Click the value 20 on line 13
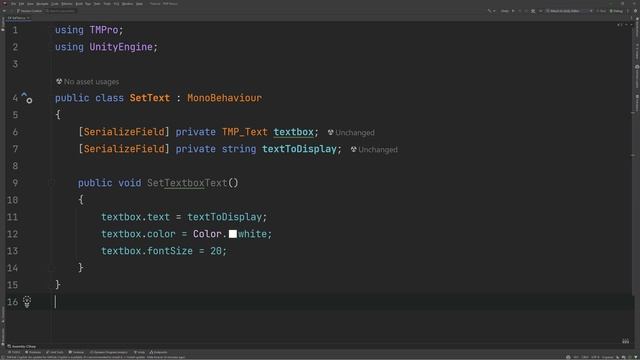640x360 pixels. [x=216, y=251]
